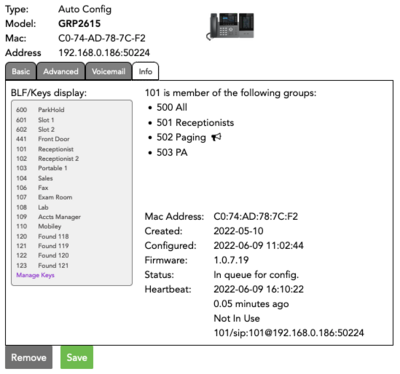Image resolution: width=400 pixels, height=374 pixels.
Task: Click the 501 Receptionists group entry
Action: coord(195,123)
